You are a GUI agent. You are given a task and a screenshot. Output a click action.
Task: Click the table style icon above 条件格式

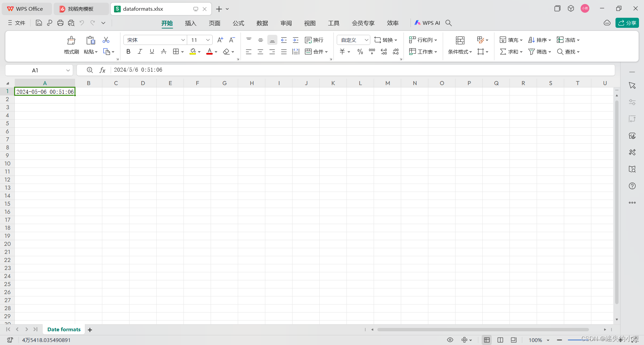[x=460, y=40]
